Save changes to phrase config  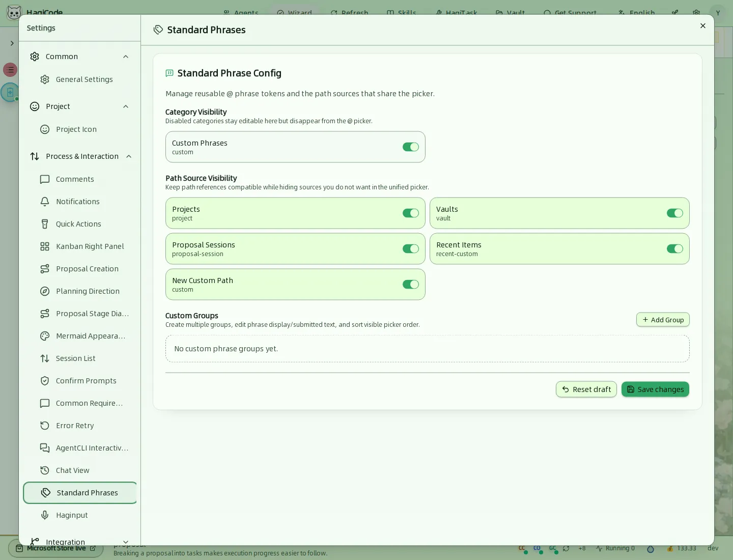[655, 389]
